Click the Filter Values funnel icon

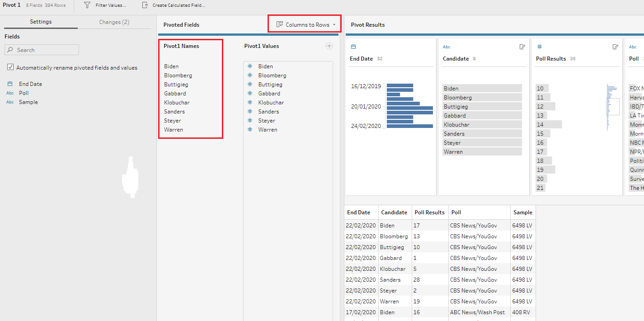pos(87,5)
